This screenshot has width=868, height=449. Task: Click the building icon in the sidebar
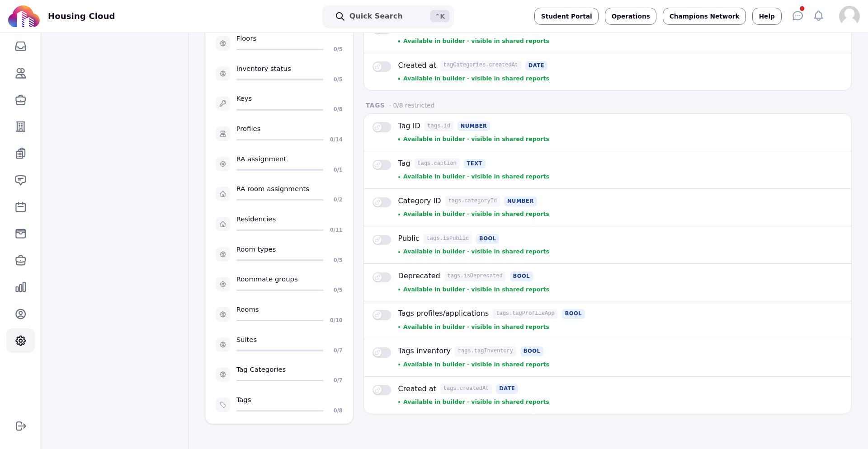pos(20,126)
